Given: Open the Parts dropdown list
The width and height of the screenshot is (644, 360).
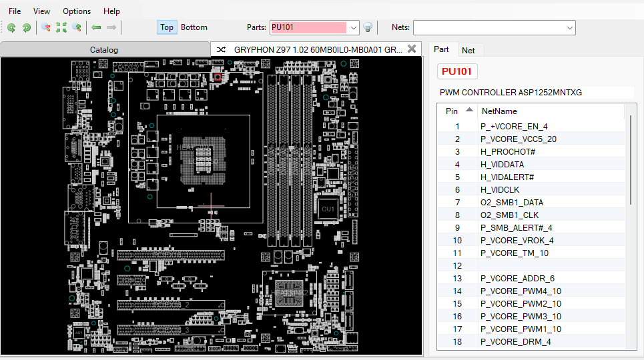Looking at the screenshot, I should pos(354,27).
